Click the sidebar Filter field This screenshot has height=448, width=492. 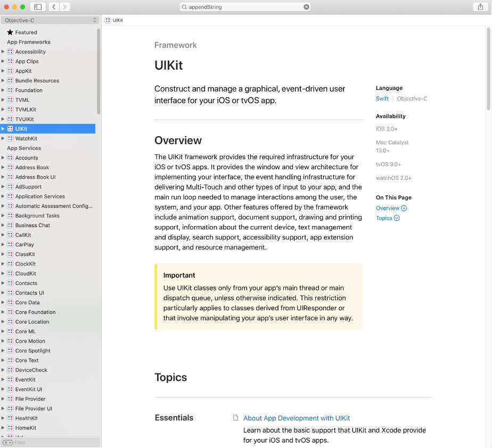pos(50,442)
